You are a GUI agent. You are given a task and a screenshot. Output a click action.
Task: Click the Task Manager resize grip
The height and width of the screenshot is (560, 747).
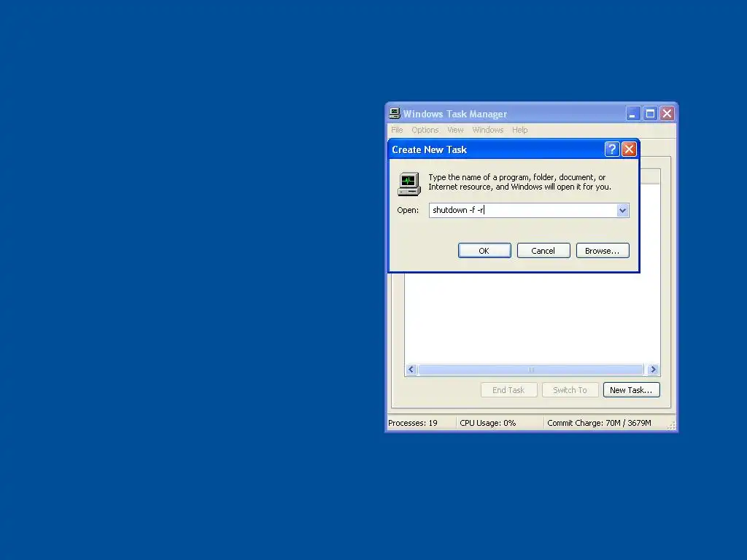[x=671, y=425]
